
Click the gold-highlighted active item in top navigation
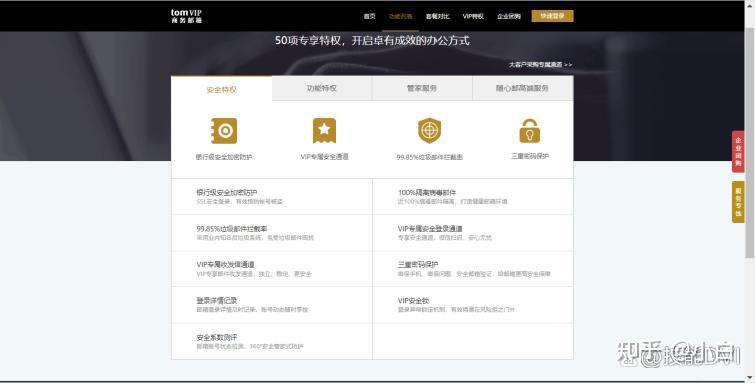coord(401,16)
